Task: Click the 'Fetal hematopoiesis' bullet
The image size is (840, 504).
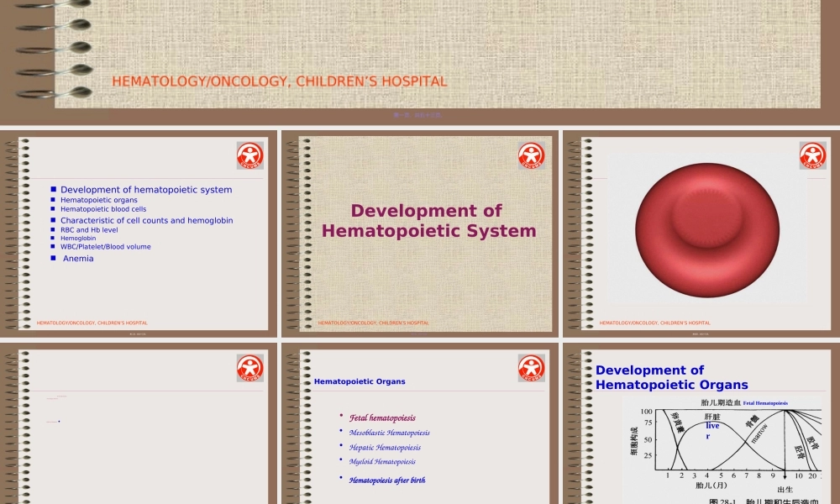Action: pyautogui.click(x=382, y=417)
